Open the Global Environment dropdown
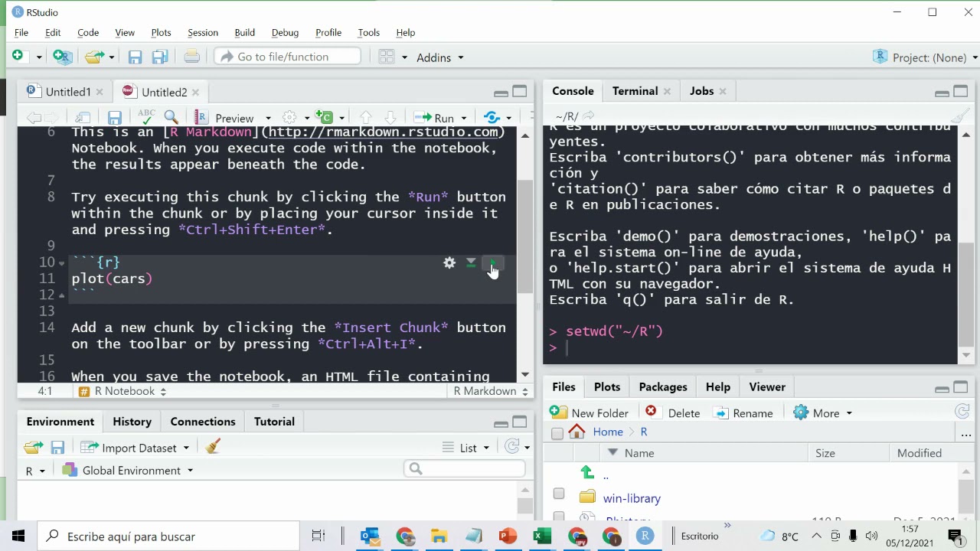Image resolution: width=980 pixels, height=551 pixels. [x=128, y=471]
